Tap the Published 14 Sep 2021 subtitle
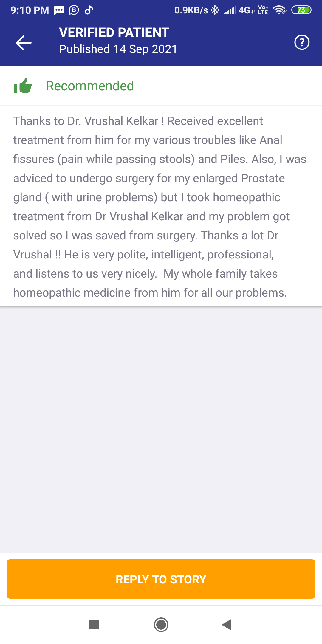This screenshot has width=322, height=644. pyautogui.click(x=118, y=49)
